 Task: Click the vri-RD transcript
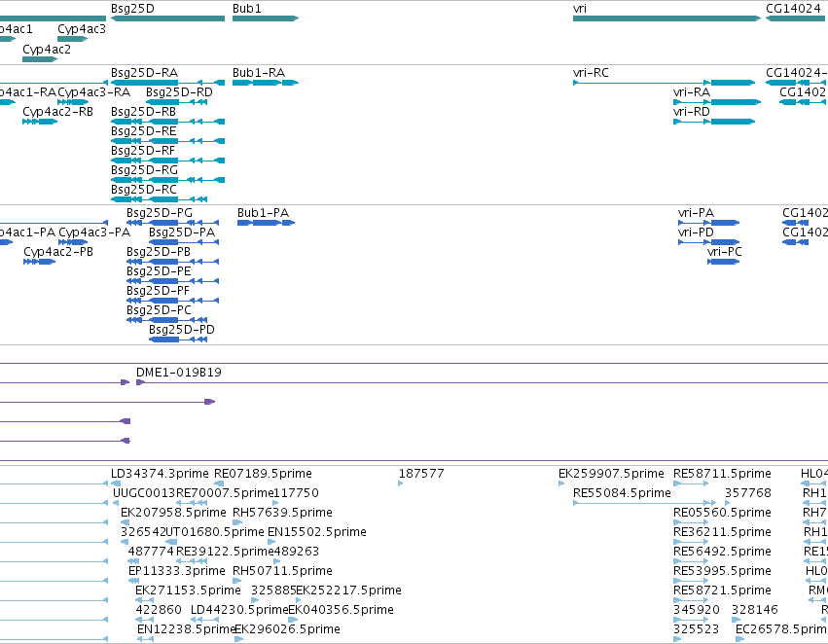pyautogui.click(x=714, y=122)
